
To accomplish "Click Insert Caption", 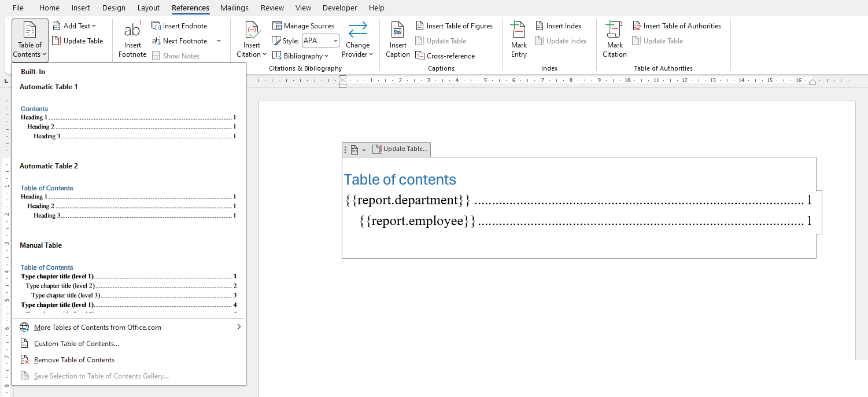I will [x=398, y=40].
